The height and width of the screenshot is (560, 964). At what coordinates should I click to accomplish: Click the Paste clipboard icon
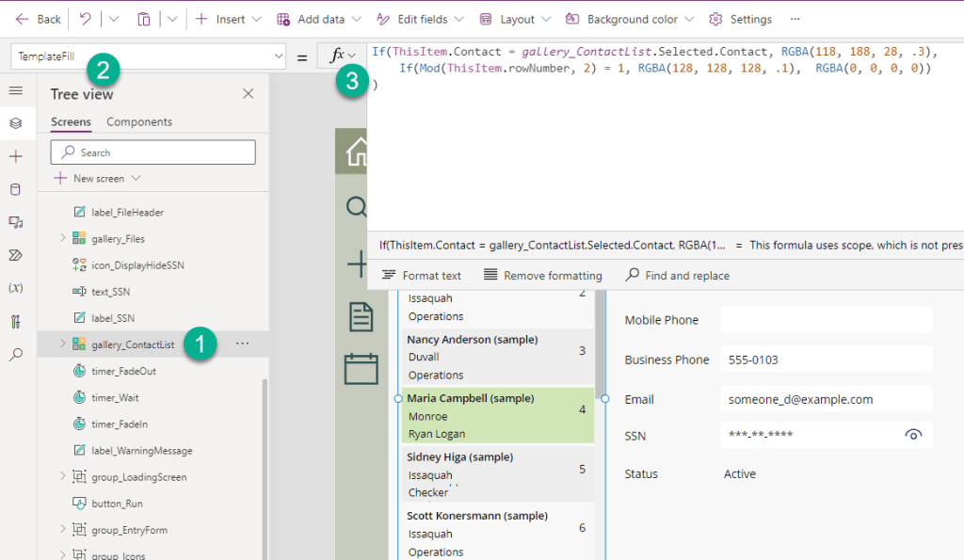point(143,19)
